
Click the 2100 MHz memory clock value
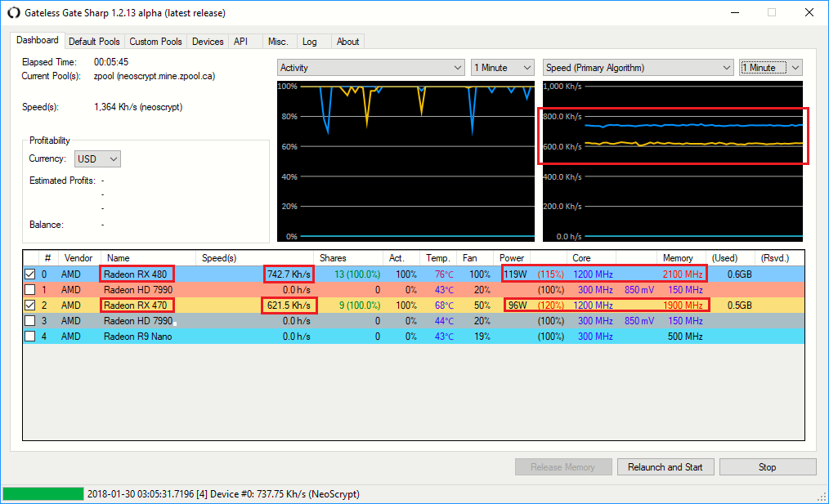point(683,274)
